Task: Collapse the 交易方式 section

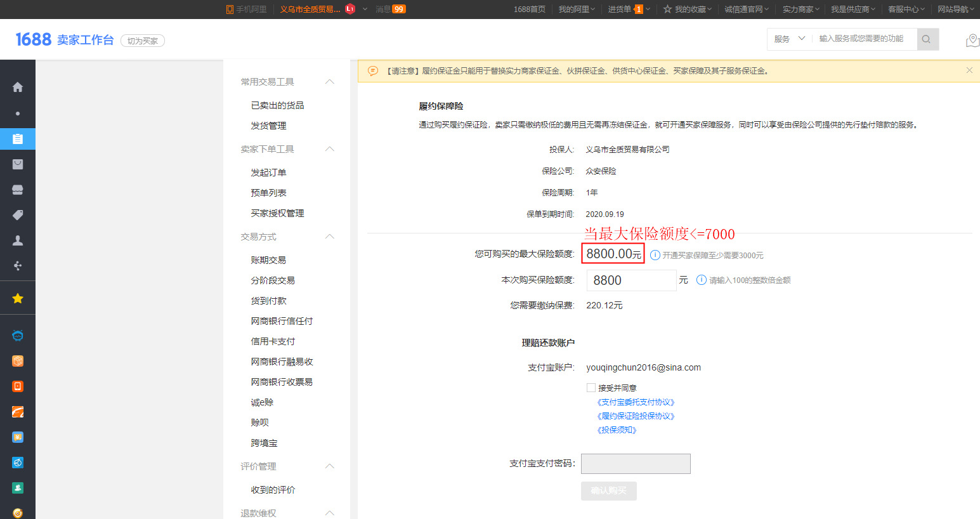Action: tap(330, 237)
